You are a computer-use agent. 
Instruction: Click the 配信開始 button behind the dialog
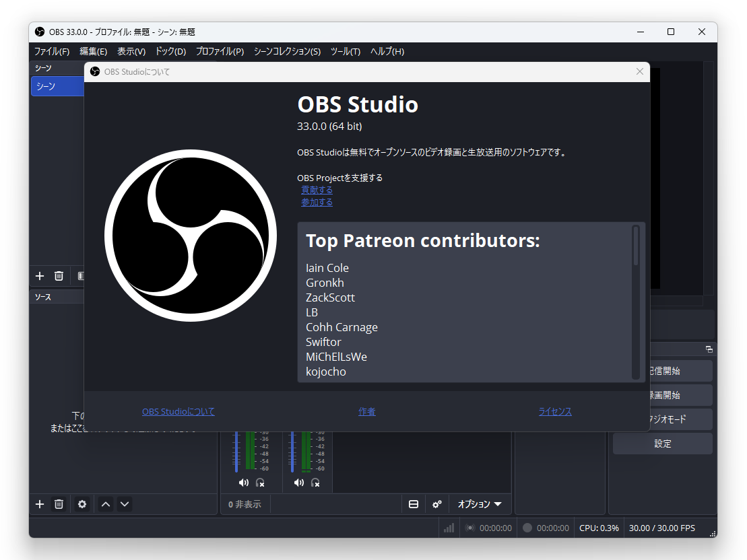(681, 370)
